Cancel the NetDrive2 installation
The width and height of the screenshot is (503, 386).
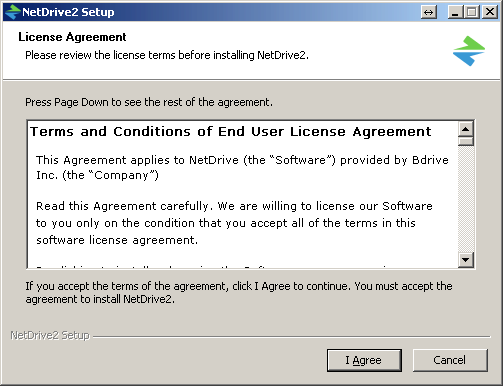tap(450, 360)
